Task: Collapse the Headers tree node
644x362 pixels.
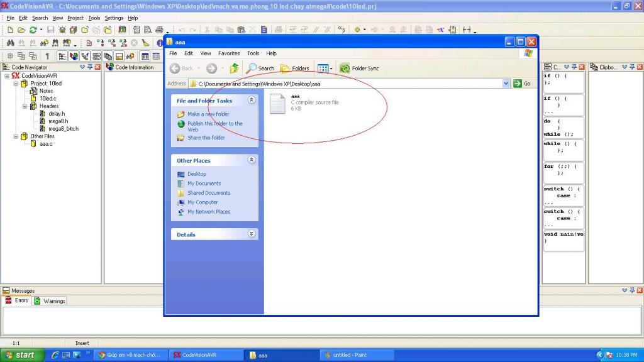Action: click(x=25, y=106)
